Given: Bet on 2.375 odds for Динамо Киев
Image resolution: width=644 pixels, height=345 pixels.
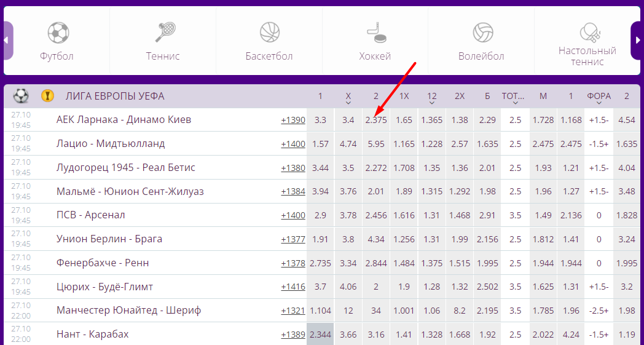Looking at the screenshot, I should pyautogui.click(x=375, y=120).
